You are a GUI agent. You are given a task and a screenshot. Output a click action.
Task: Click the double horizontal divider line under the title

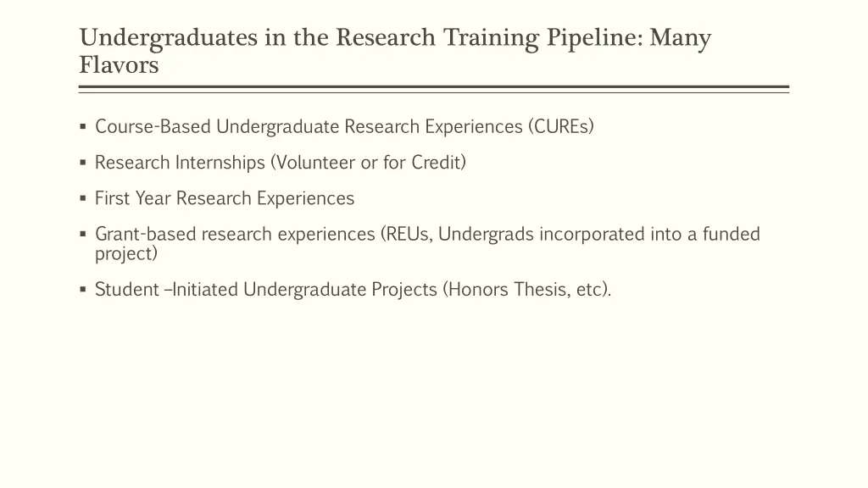434,88
